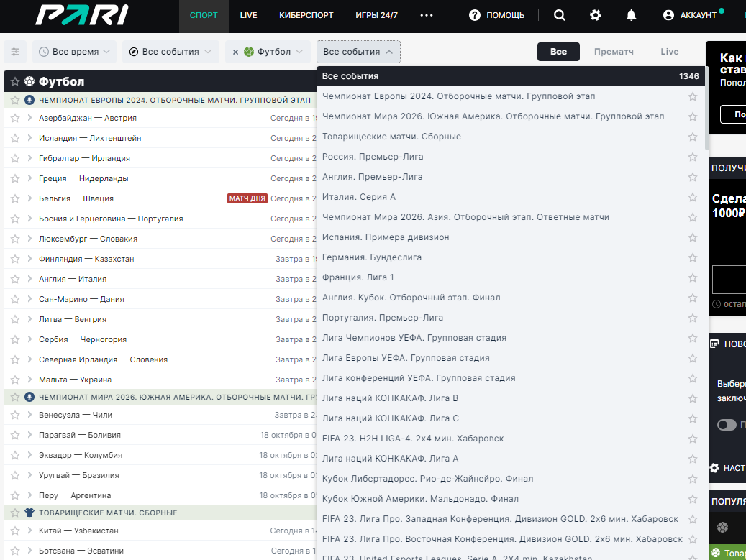
Task: Open the LIVE tab
Action: pyautogui.click(x=248, y=15)
